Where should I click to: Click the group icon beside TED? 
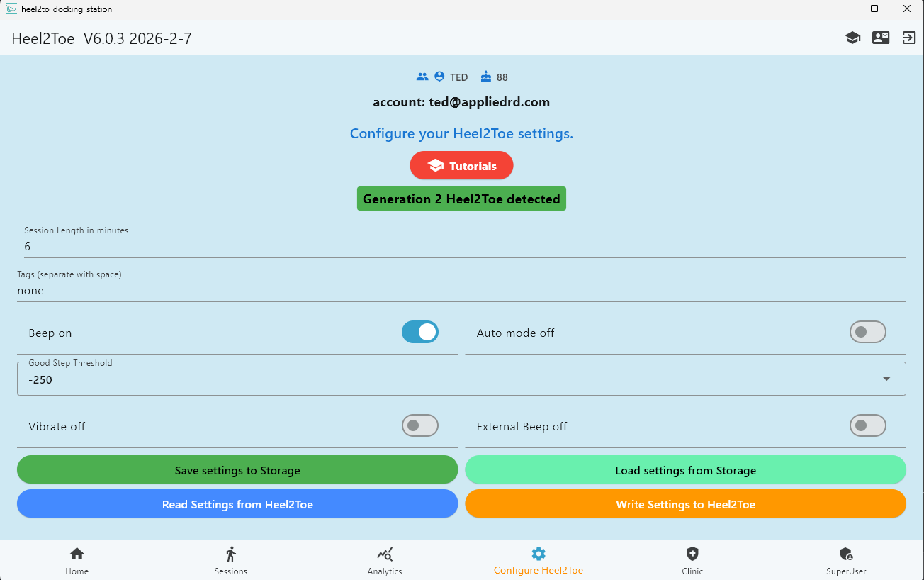point(423,77)
